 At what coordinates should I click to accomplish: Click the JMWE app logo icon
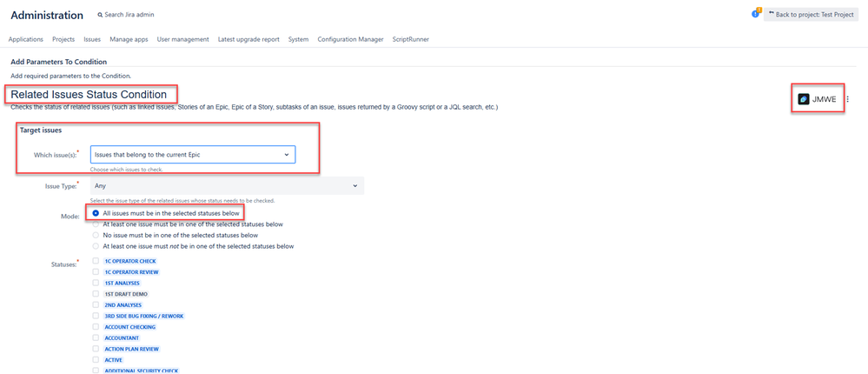point(803,99)
